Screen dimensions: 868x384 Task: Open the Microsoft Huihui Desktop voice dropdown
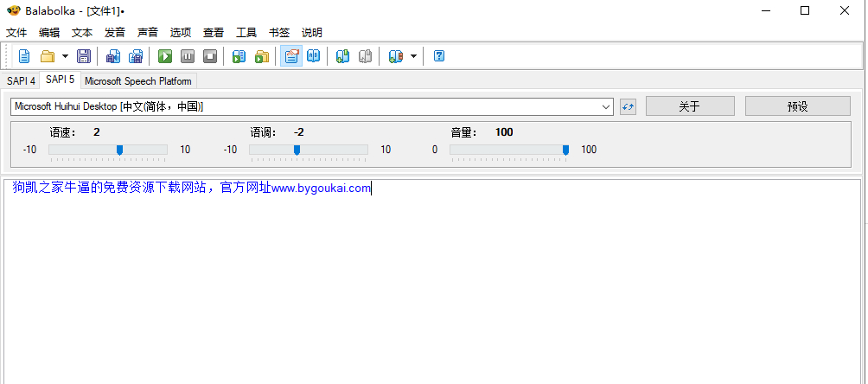[311, 107]
